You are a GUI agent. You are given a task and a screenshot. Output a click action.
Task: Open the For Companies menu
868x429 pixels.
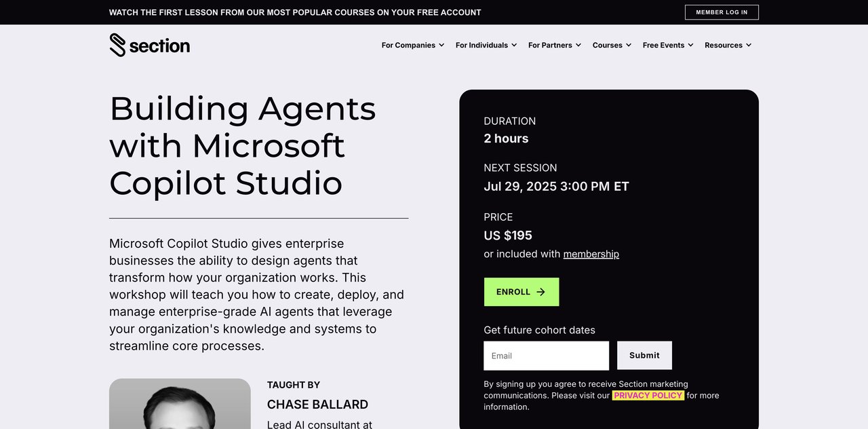[x=413, y=45]
